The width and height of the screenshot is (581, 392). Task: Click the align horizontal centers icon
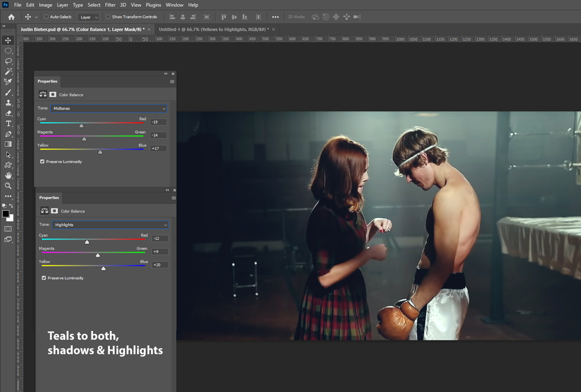(182, 17)
